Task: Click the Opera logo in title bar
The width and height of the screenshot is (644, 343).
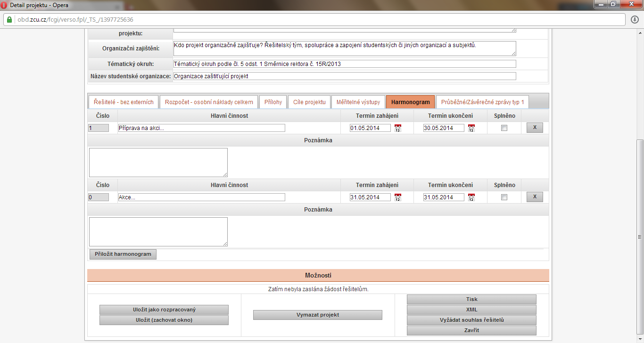Action: pyautogui.click(x=4, y=5)
